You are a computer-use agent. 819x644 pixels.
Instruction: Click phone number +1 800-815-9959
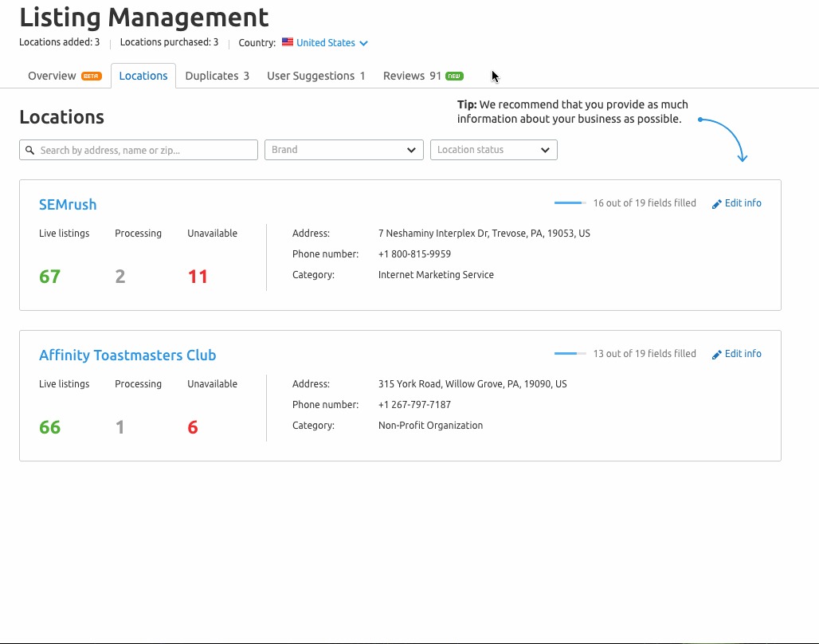[x=415, y=254]
